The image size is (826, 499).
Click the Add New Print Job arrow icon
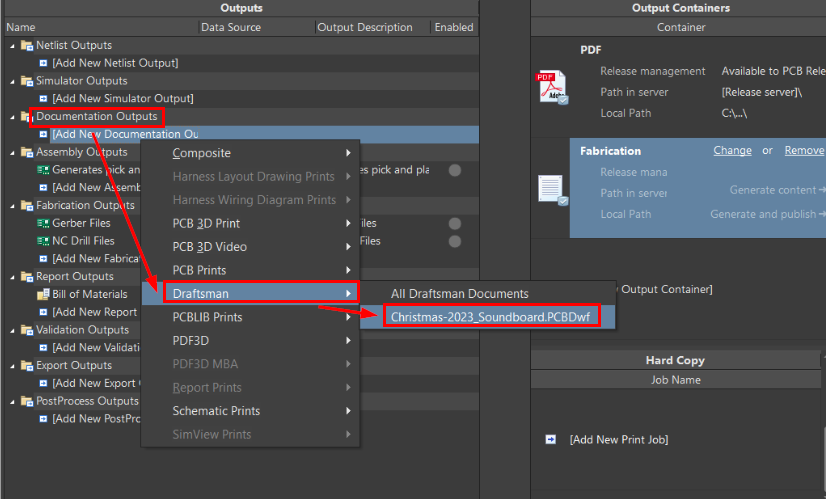[550, 439]
